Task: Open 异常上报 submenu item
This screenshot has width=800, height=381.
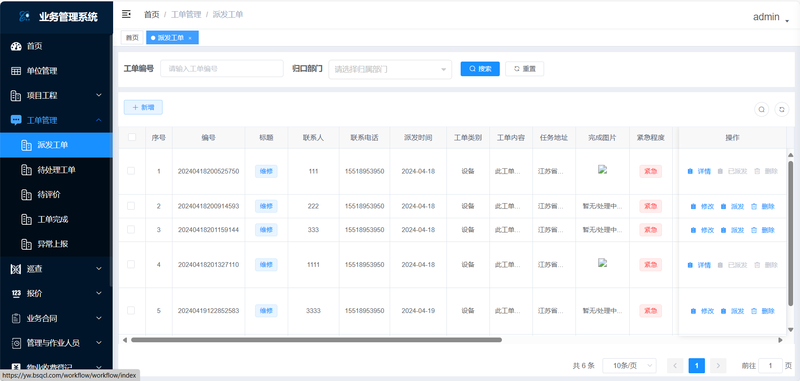Action: pos(56,244)
